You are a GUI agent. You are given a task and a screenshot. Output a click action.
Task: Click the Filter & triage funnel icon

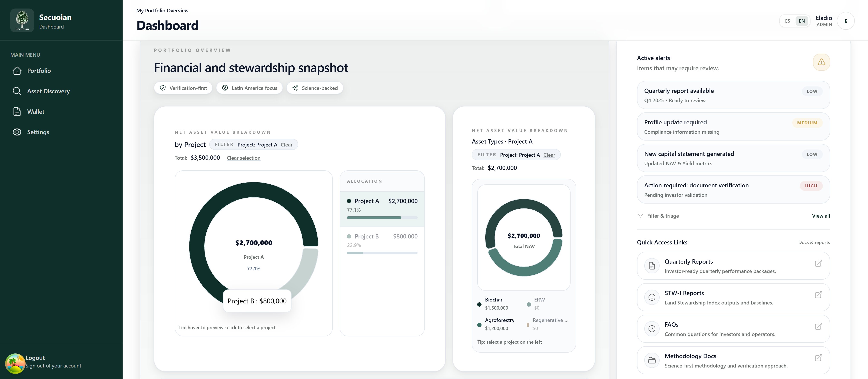[x=640, y=216]
